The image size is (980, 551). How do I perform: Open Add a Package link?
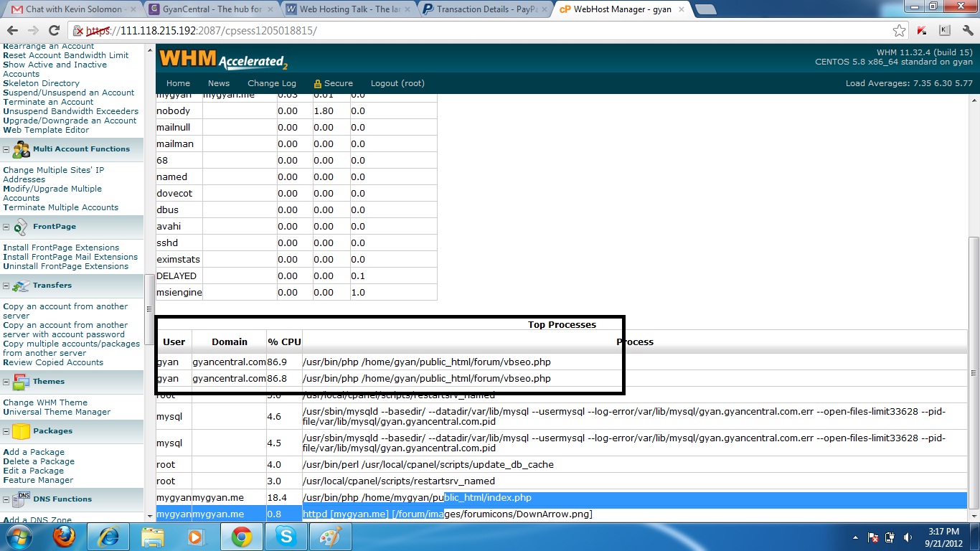(x=34, y=452)
